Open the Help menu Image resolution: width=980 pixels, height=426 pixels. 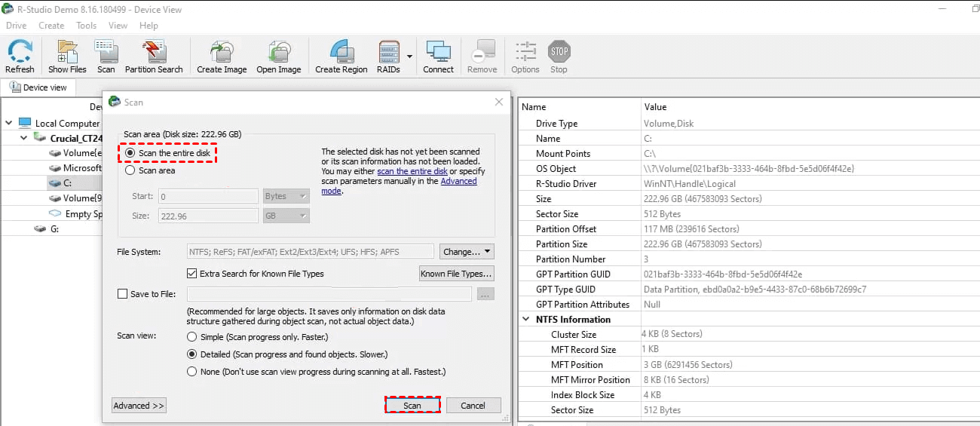pos(149,25)
